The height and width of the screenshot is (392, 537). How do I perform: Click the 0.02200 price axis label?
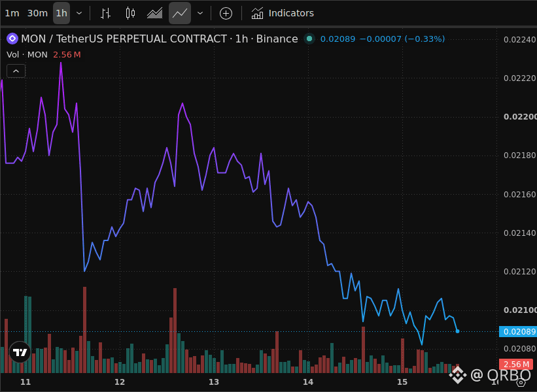[520, 117]
